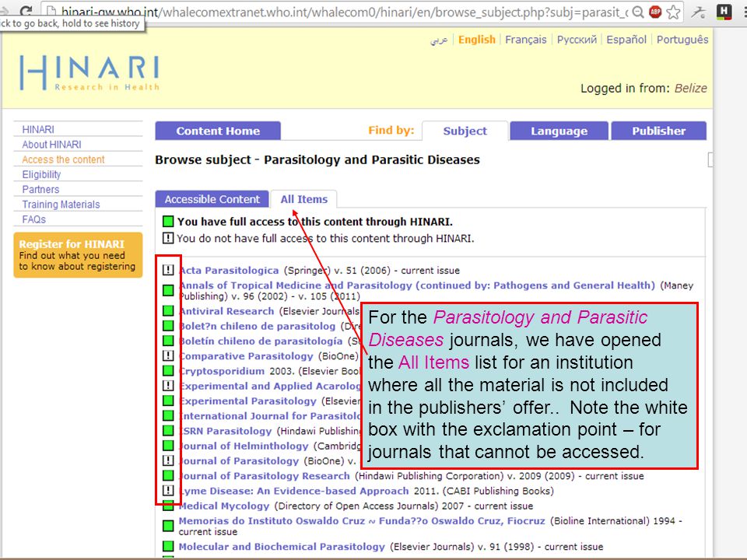Image resolution: width=747 pixels, height=560 pixels.
Task: Open the Cryptosporidium book link
Action: pos(222,371)
